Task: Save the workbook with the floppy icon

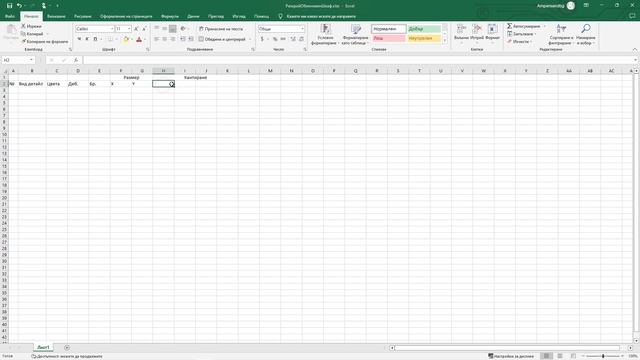Action: (x=9, y=6)
